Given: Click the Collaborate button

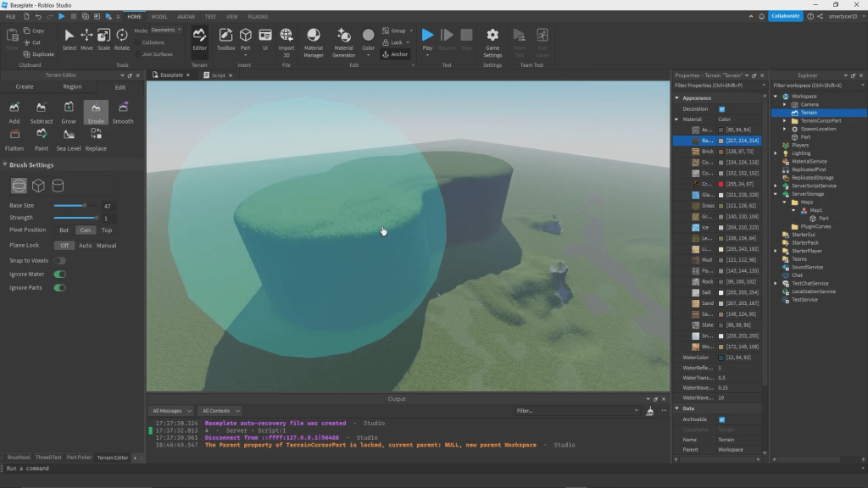Looking at the screenshot, I should point(785,16).
